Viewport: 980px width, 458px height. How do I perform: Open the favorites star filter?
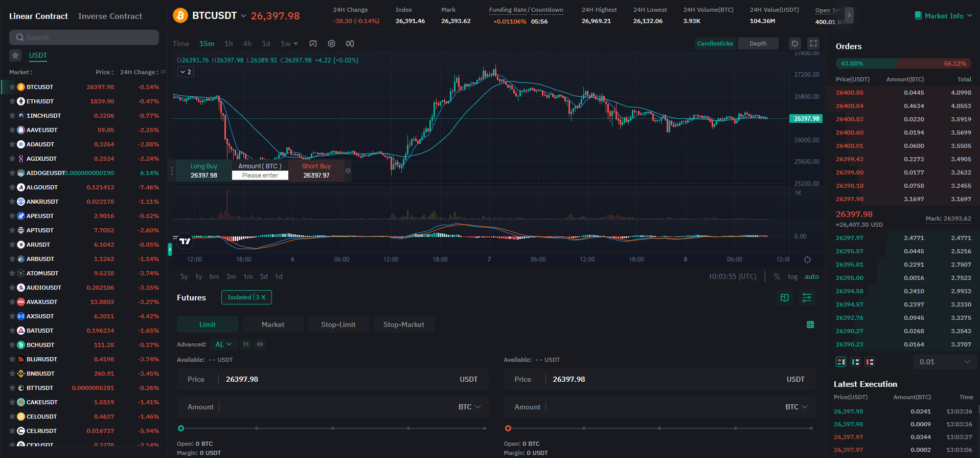15,55
